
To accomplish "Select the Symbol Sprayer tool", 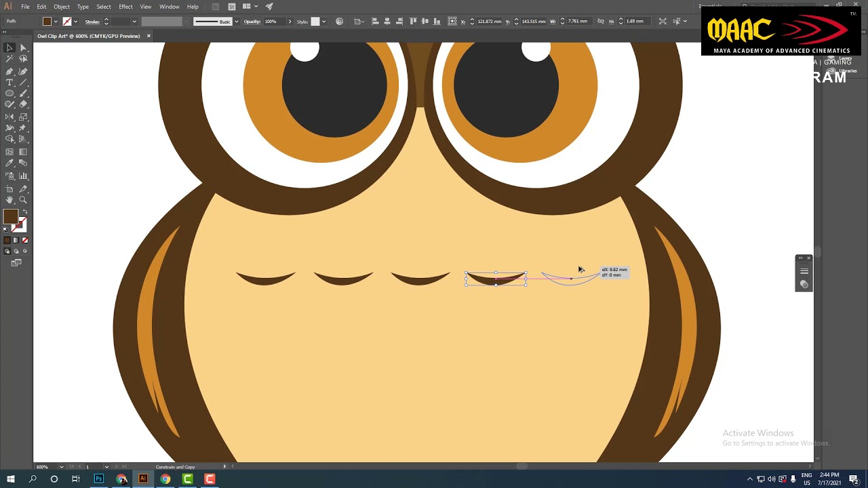I will pyautogui.click(x=9, y=176).
